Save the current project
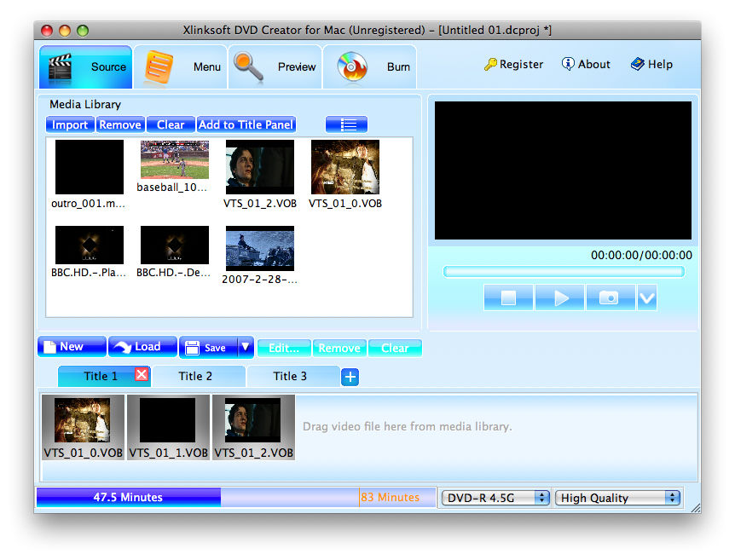This screenshot has width=735, height=560. (209, 348)
